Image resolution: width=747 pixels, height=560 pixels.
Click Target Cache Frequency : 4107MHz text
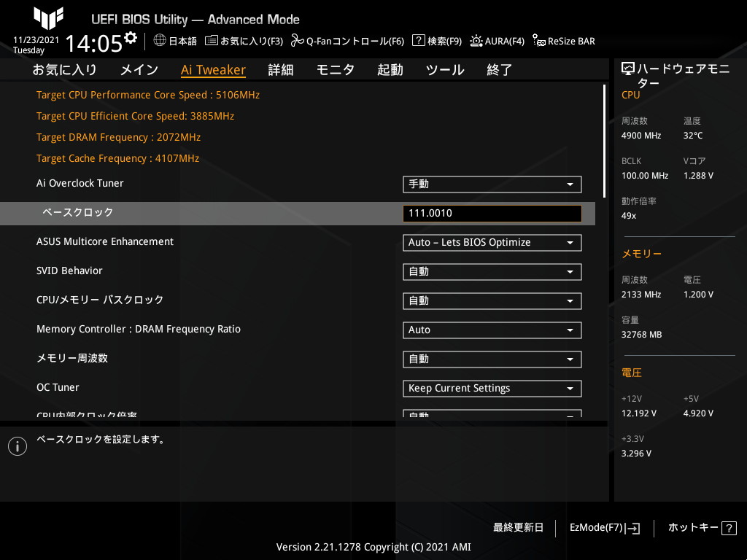point(117,158)
